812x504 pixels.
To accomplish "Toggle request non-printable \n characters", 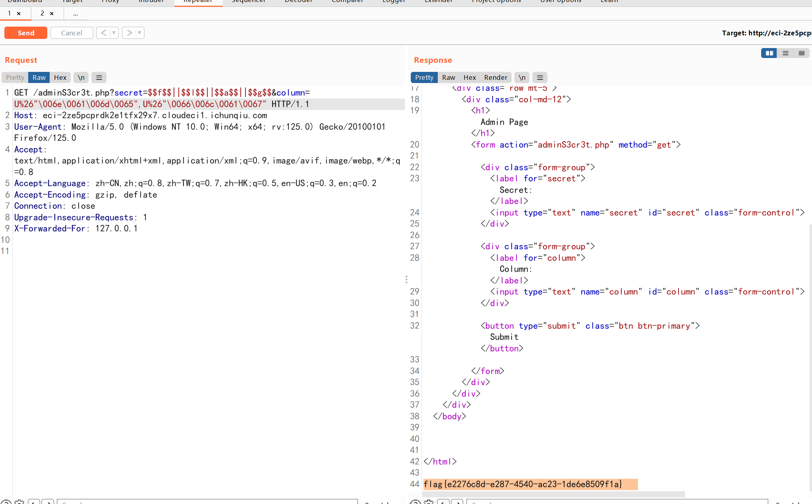I will pos(81,77).
